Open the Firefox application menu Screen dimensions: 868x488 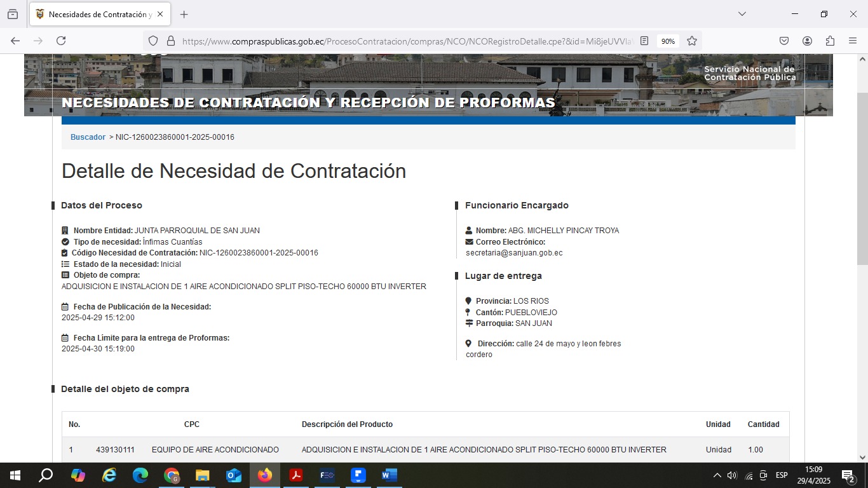(853, 41)
